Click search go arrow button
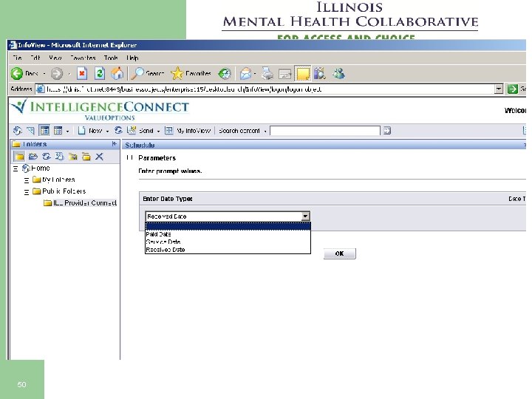Image resolution: width=532 pixels, height=399 pixels. 387,131
